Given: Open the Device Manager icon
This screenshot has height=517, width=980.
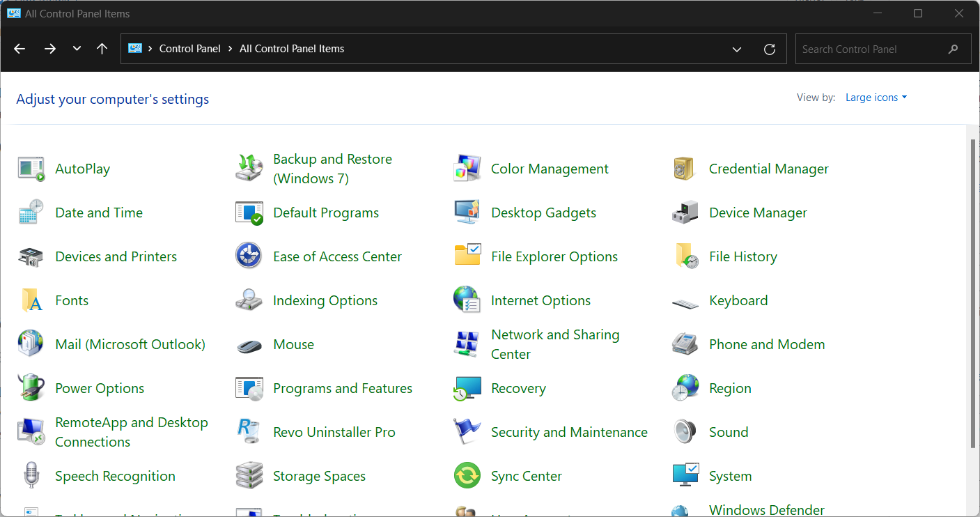Looking at the screenshot, I should (685, 213).
